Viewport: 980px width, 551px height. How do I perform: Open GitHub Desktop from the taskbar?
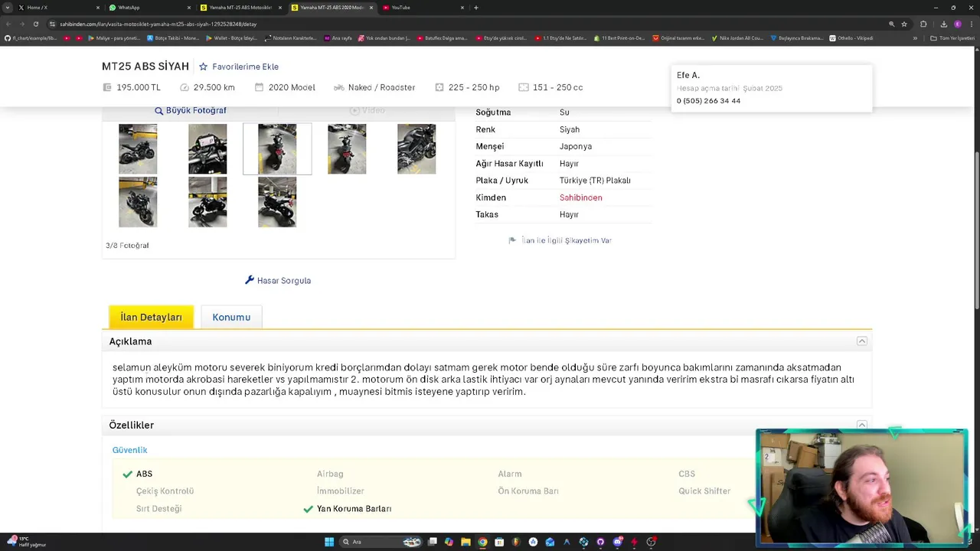(600, 542)
